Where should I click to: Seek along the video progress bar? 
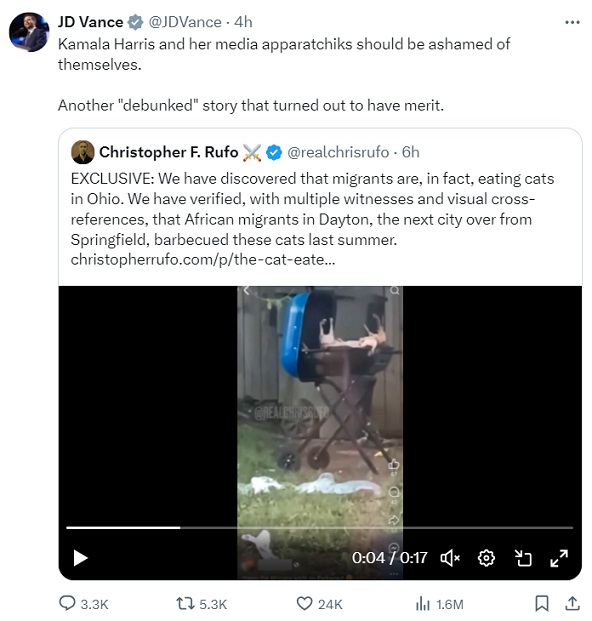(320, 528)
